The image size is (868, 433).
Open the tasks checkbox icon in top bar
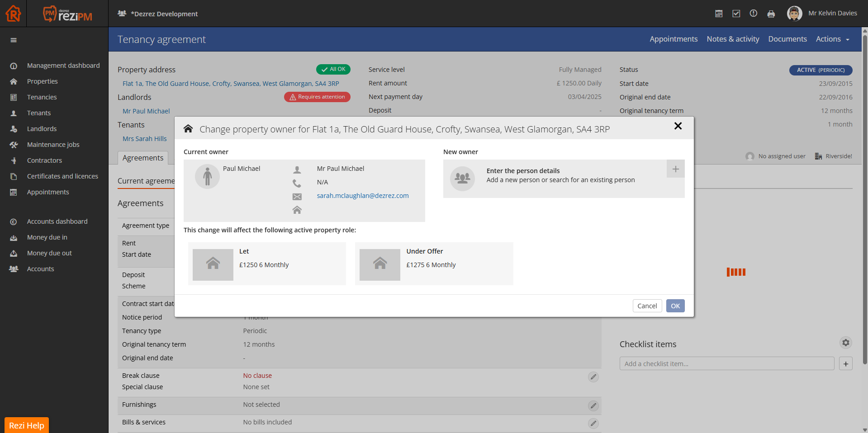(736, 14)
